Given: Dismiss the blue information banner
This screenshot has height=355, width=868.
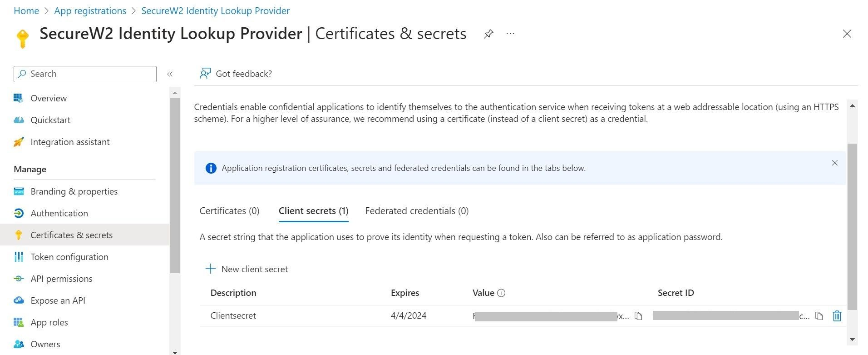Looking at the screenshot, I should pos(834,163).
